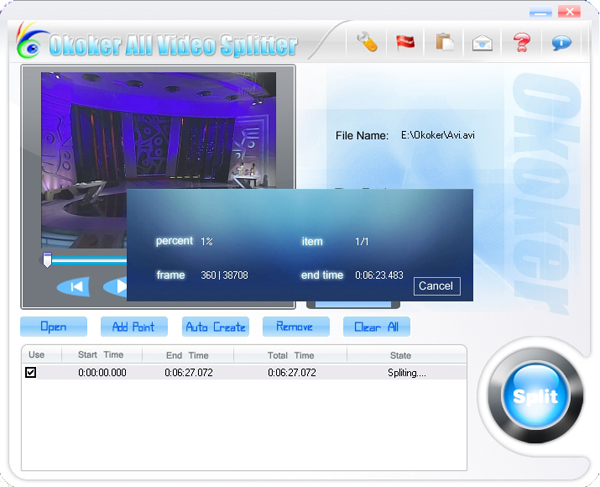Click the clipboard paste icon

tap(444, 42)
